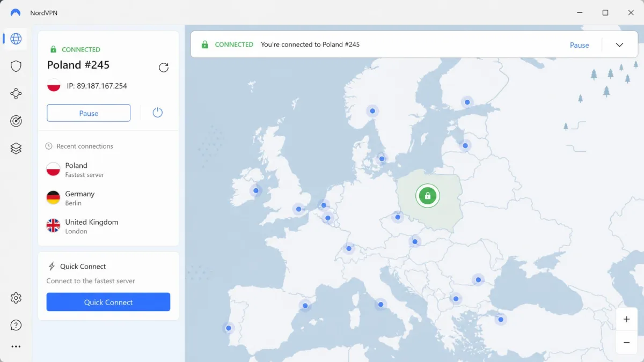644x362 pixels.
Task: Select the Denmark server dot on map
Action: pos(382,159)
